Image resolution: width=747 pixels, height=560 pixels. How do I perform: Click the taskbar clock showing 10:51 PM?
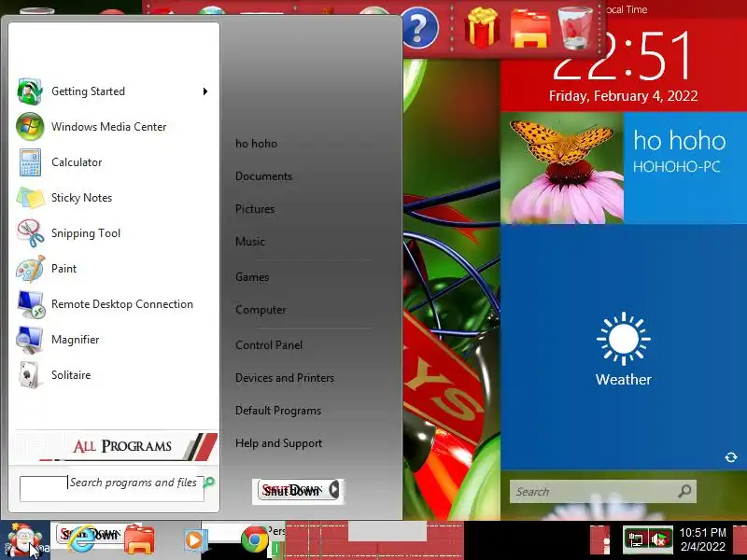point(703,539)
